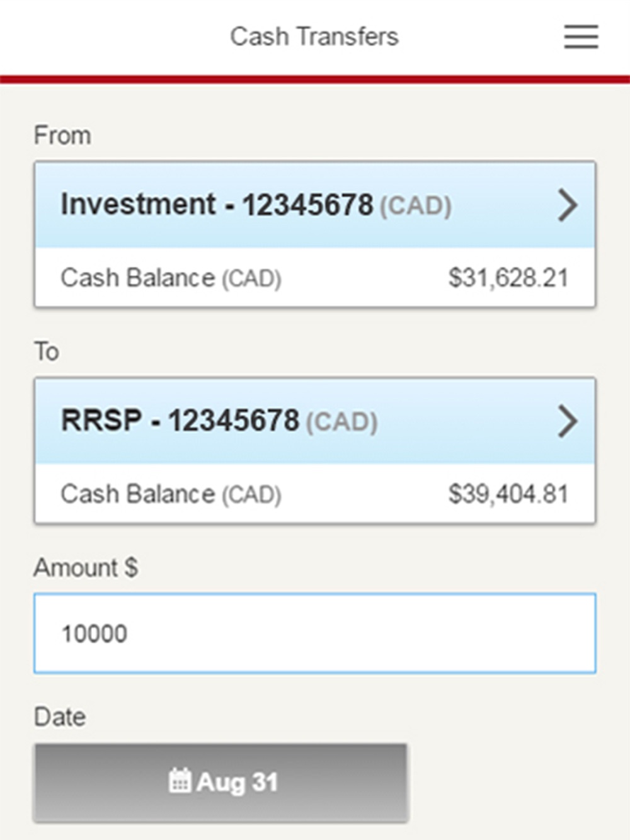630x840 pixels.
Task: Click Cash Balance label under RRSP account
Action: click(171, 494)
